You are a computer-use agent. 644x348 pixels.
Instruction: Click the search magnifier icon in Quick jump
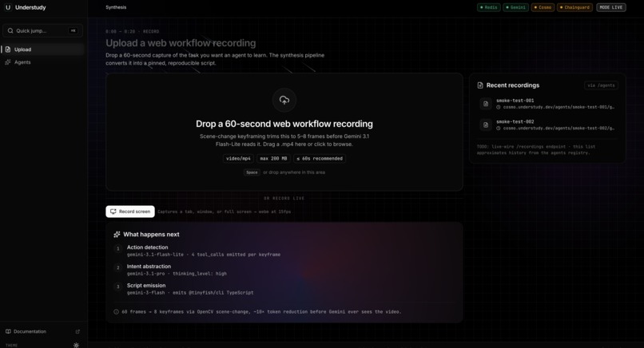click(10, 31)
